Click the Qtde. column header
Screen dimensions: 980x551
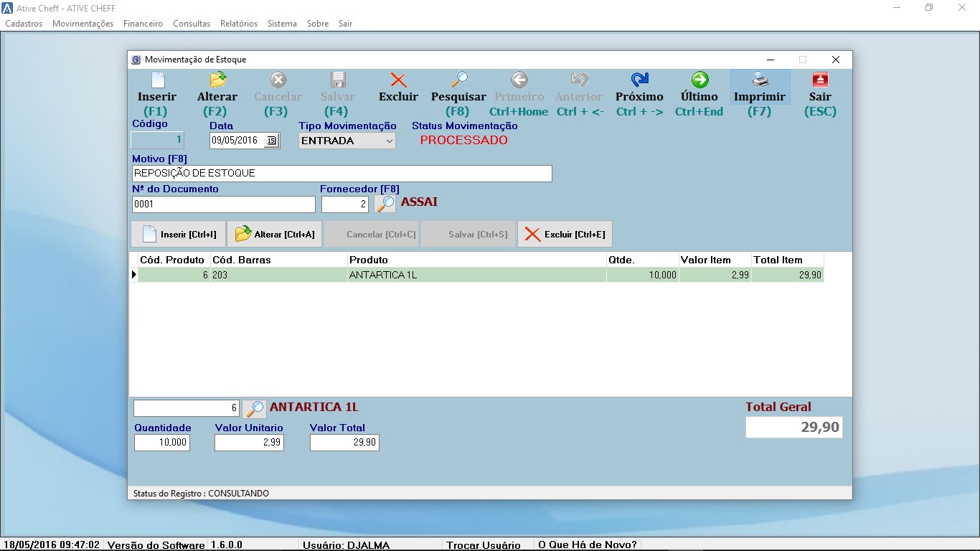tap(642, 260)
